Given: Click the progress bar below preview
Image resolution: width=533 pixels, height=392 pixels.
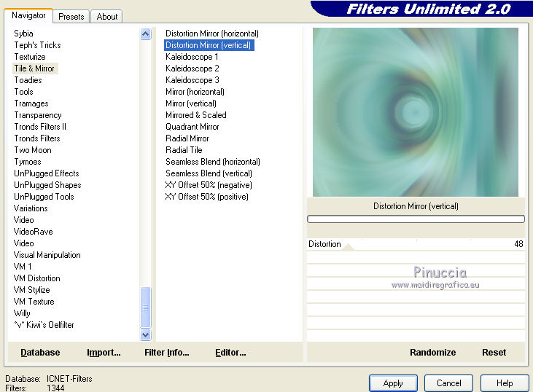Looking at the screenshot, I should click(x=416, y=219).
